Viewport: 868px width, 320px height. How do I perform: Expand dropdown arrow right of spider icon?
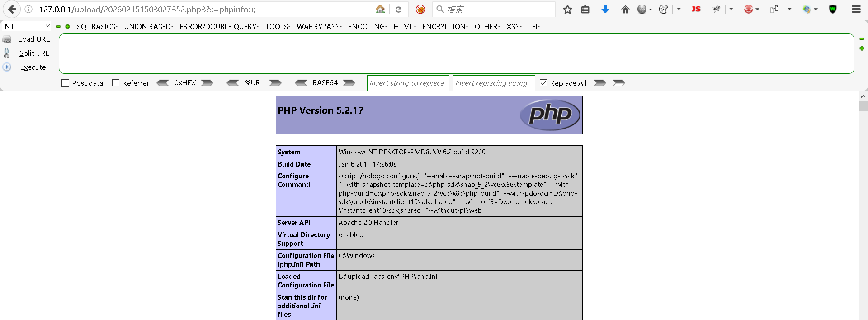[x=731, y=9]
